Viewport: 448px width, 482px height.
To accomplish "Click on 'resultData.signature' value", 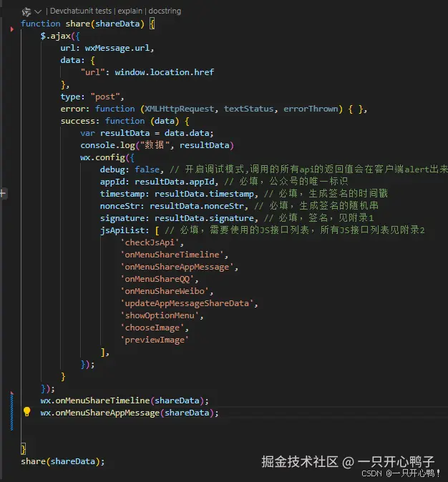I will point(204,218).
